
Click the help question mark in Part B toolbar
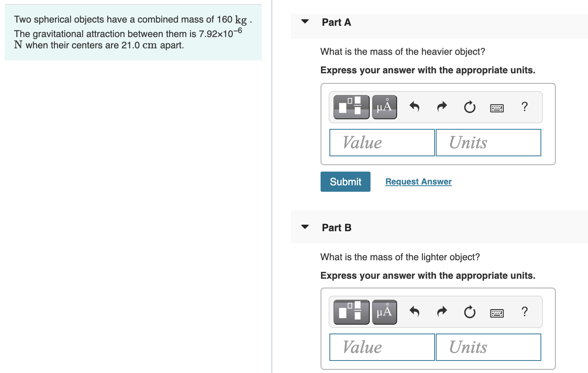click(524, 311)
